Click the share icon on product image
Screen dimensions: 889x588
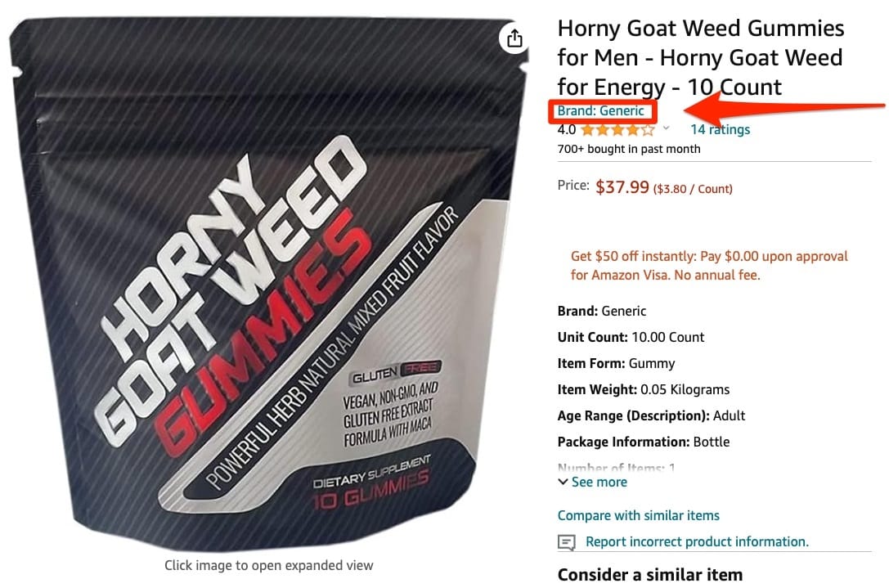(514, 38)
